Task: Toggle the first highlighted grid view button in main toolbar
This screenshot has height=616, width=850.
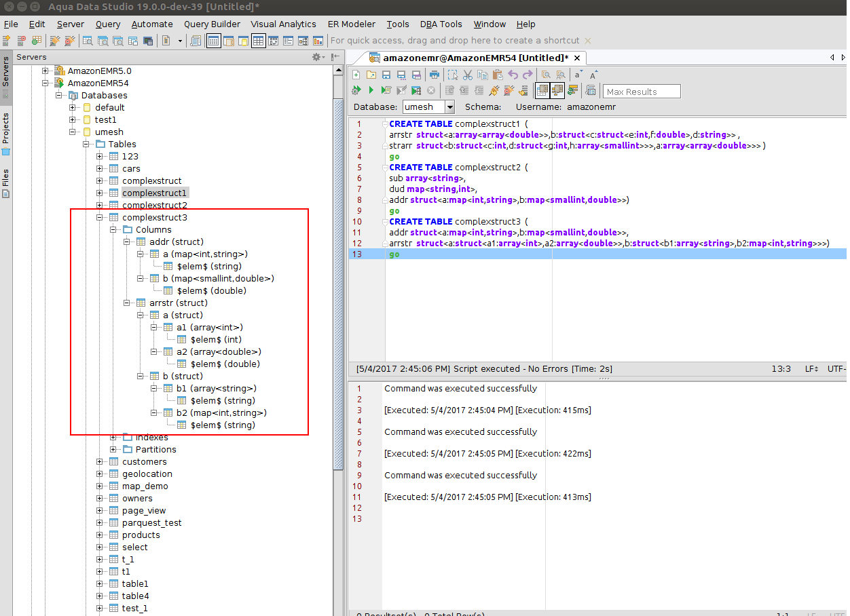Action: coord(213,41)
